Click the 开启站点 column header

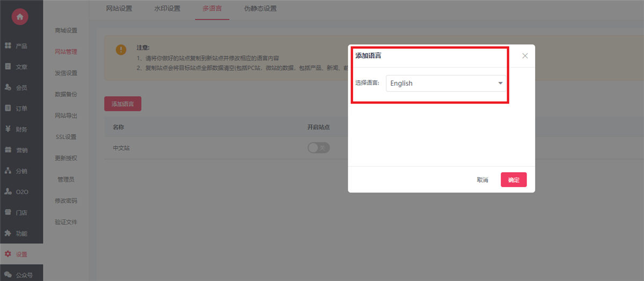point(318,127)
